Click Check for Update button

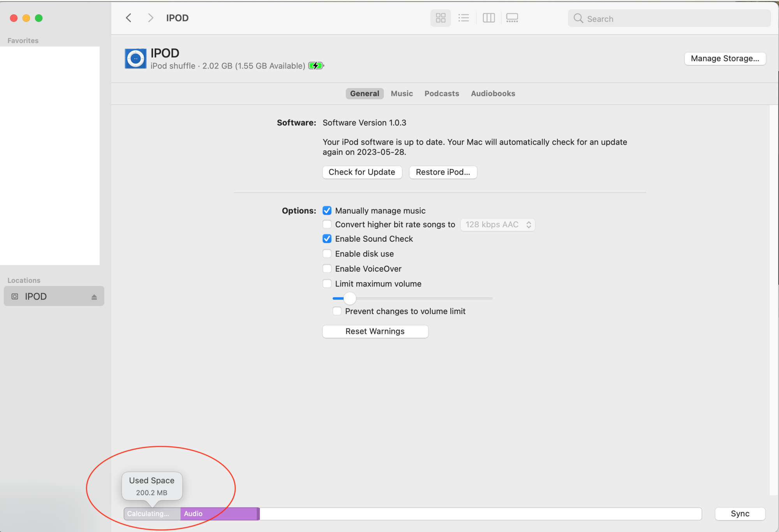point(361,172)
